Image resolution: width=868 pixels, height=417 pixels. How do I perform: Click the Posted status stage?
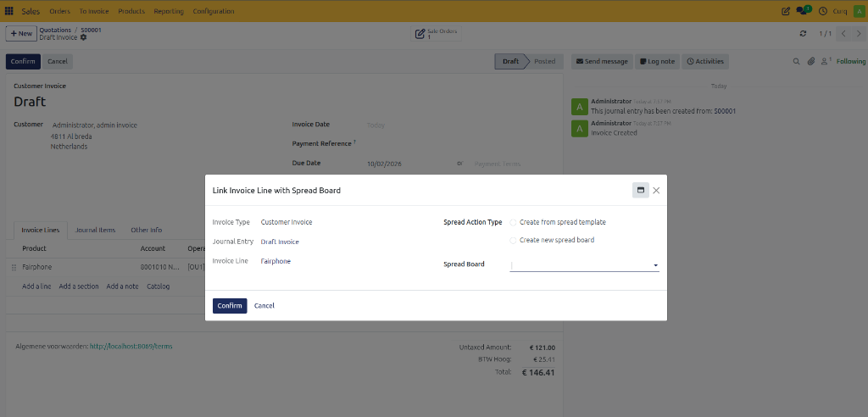544,62
